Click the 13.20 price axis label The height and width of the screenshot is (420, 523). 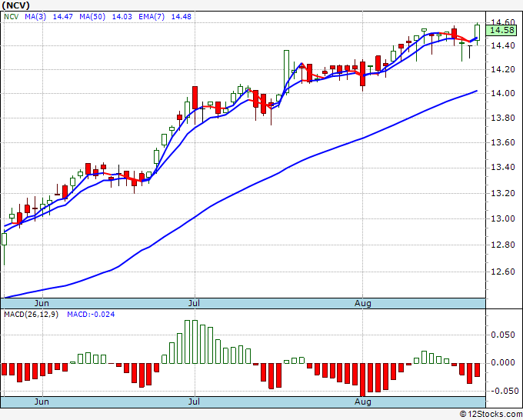click(503, 193)
